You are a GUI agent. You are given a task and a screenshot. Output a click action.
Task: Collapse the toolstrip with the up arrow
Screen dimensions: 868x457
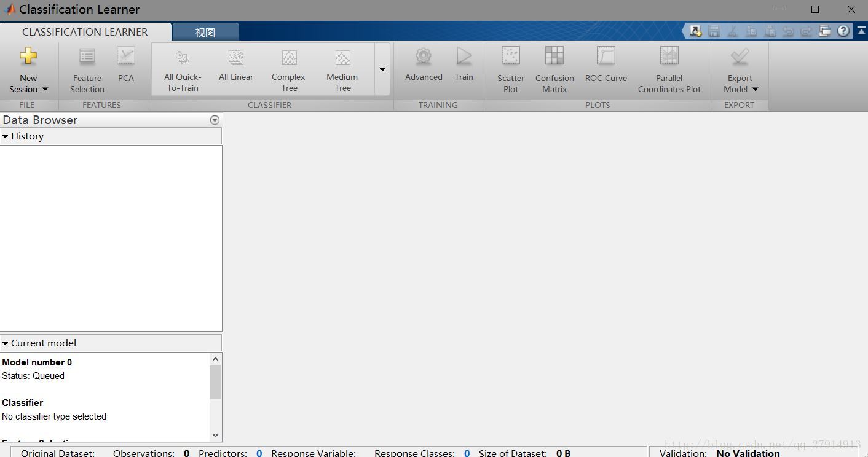pos(861,31)
